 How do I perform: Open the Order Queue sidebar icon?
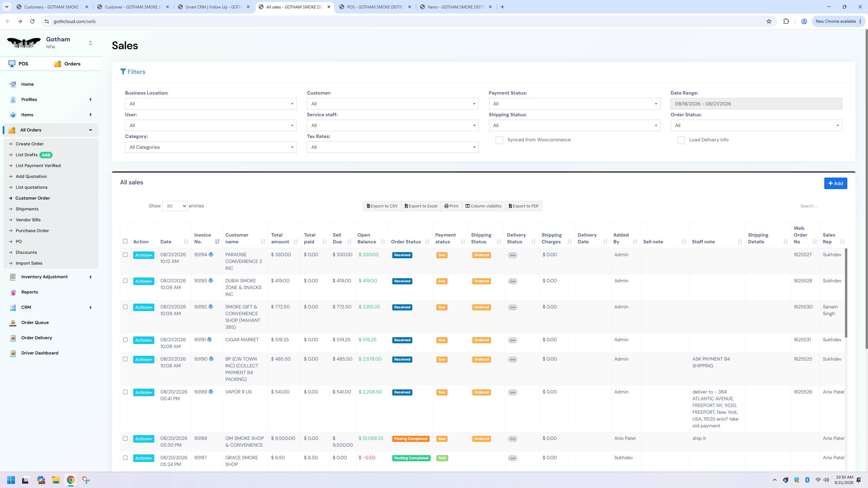(13, 323)
